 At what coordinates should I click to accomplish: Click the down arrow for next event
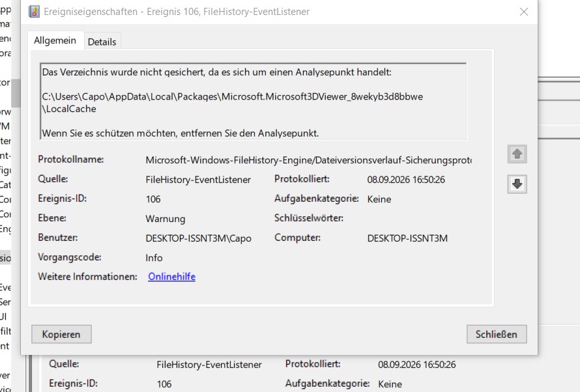pyautogui.click(x=517, y=184)
